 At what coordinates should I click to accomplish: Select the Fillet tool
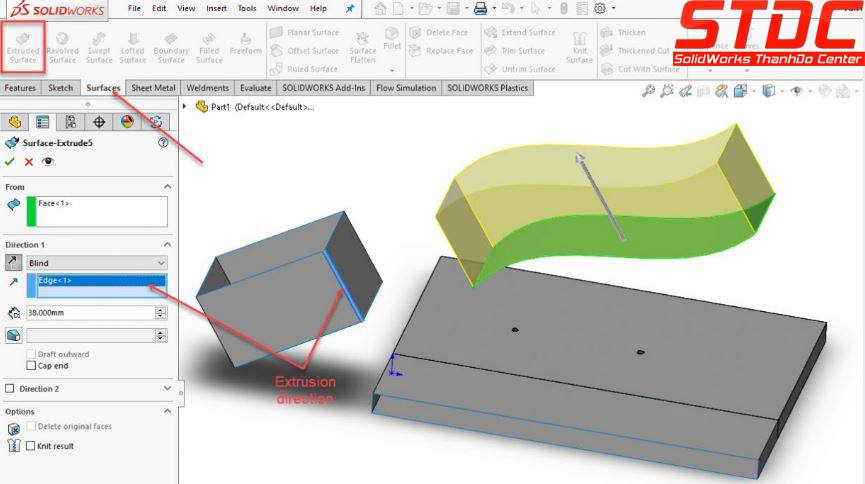click(392, 39)
